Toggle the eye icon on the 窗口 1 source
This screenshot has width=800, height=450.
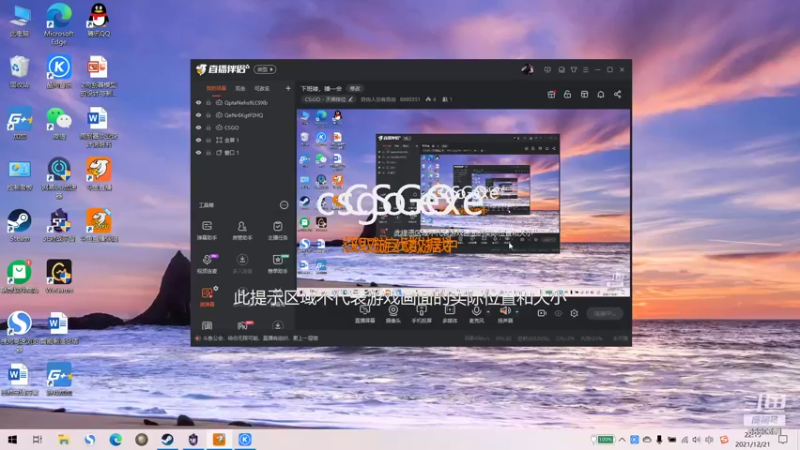click(198, 153)
